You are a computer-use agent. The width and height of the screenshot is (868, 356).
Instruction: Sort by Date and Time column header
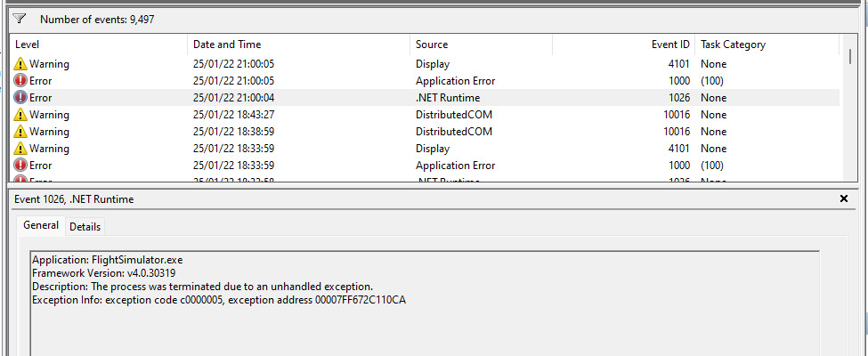pyautogui.click(x=298, y=44)
